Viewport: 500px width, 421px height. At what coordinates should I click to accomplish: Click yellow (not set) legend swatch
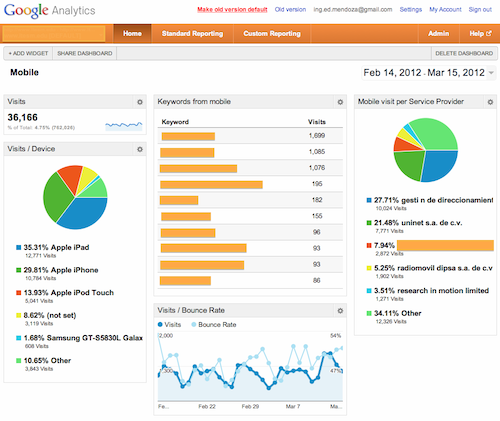[x=19, y=316]
